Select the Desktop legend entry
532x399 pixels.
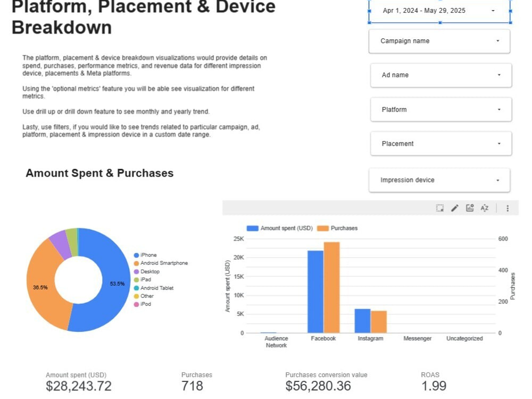147,272
